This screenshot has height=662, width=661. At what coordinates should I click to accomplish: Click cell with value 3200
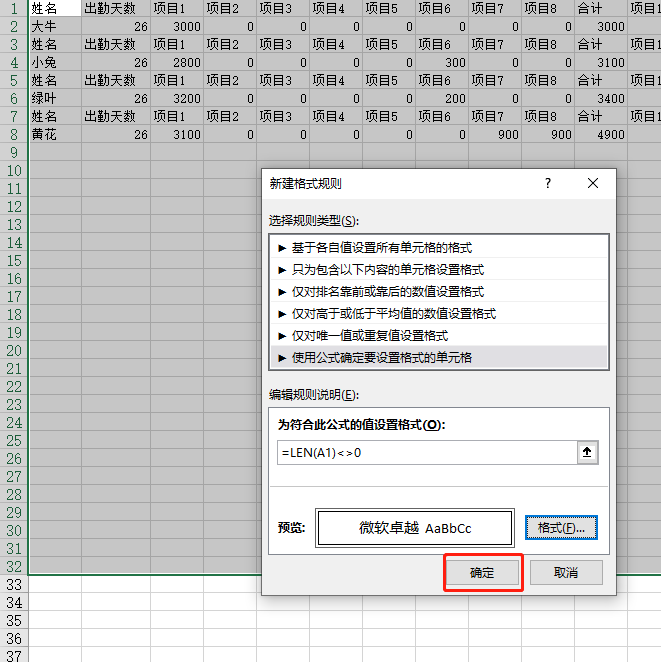177,98
